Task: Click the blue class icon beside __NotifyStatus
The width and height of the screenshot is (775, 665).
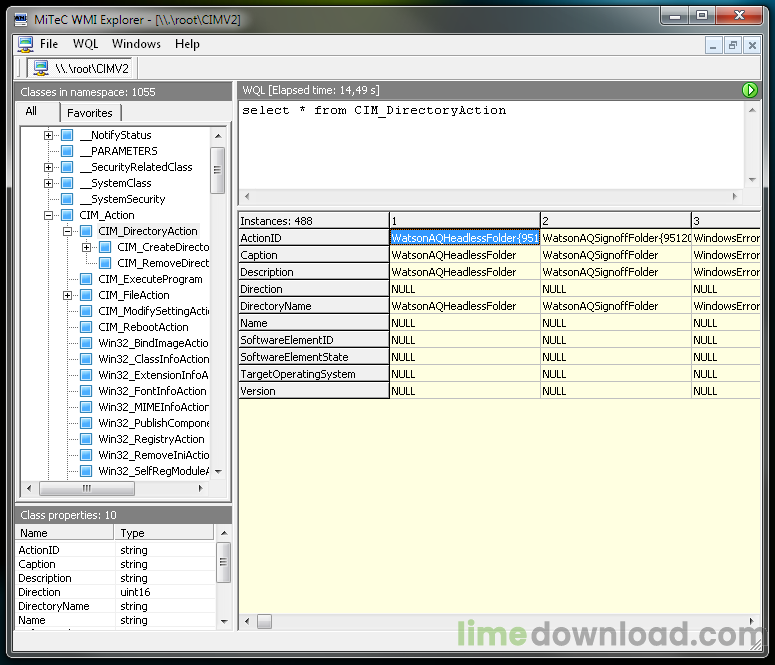Action: click(x=67, y=135)
